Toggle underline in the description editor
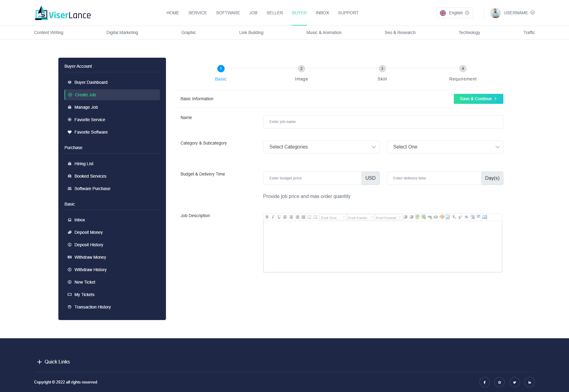 click(x=279, y=217)
